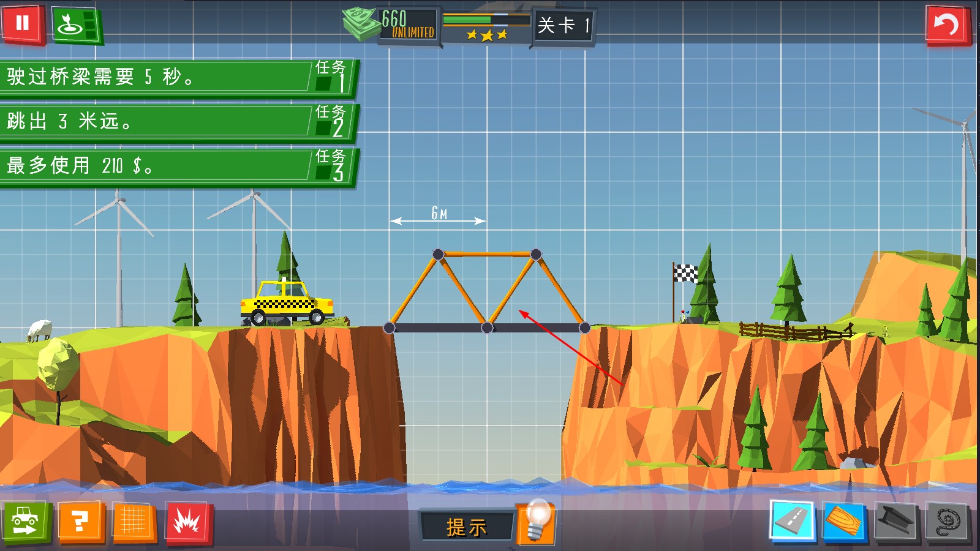Select the road material
The image size is (980, 551).
point(791,521)
